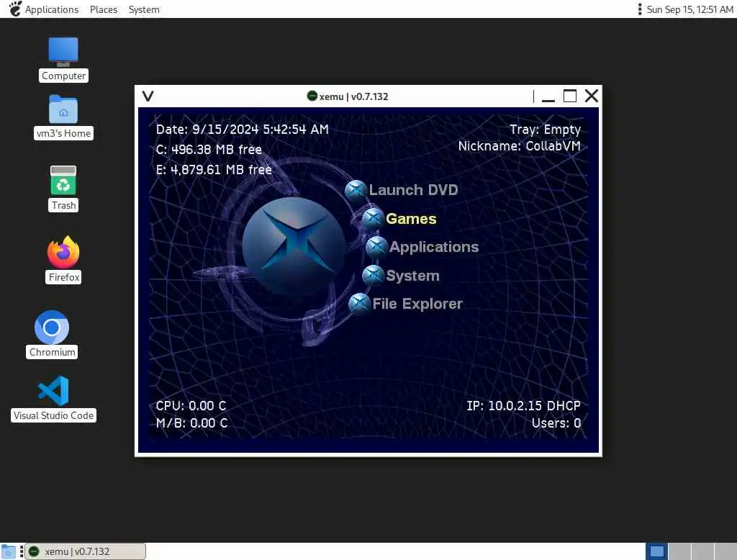Viewport: 737px width, 560px height.
Task: Show desktop using bottom-left panel icon
Action: [8, 551]
